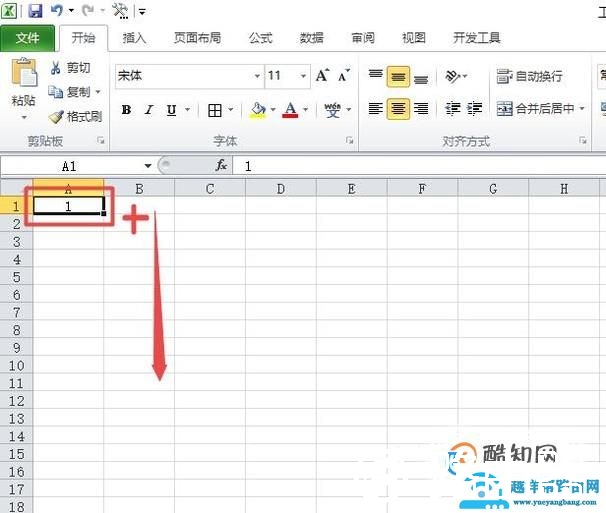Image resolution: width=606 pixels, height=513 pixels.
Task: Switch to the 插入 Insert tab
Action: tap(134, 38)
